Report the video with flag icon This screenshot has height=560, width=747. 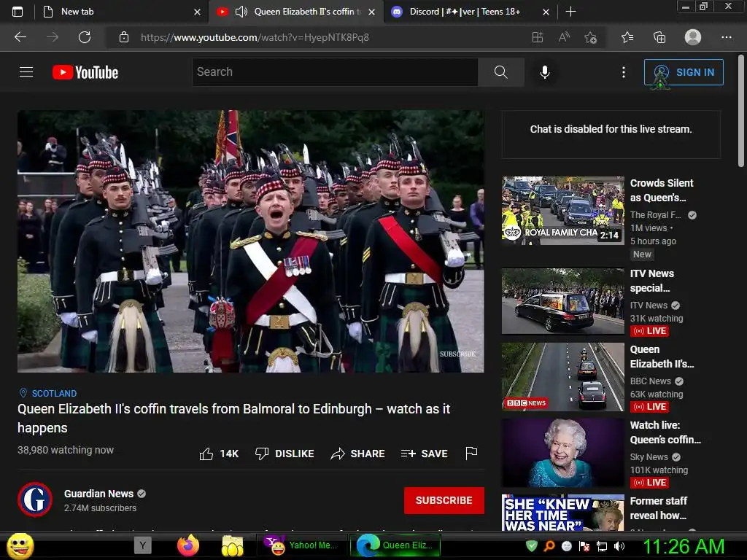tap(471, 453)
